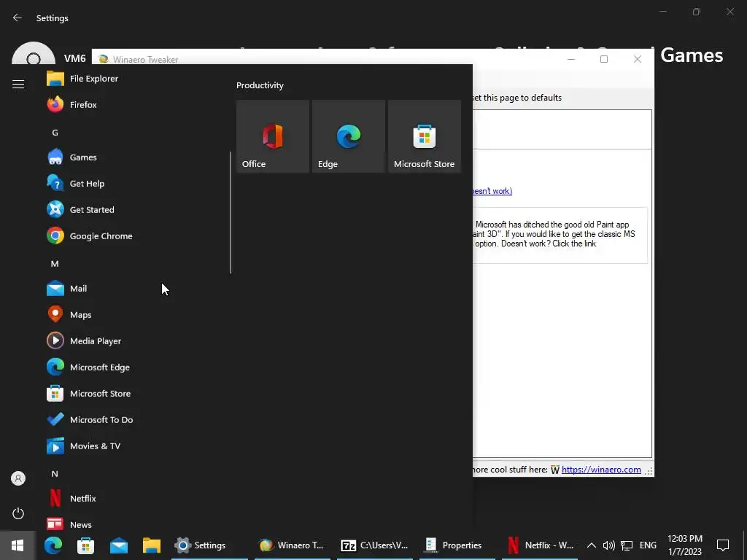Click the Start menu app list scrollbar

pyautogui.click(x=231, y=212)
